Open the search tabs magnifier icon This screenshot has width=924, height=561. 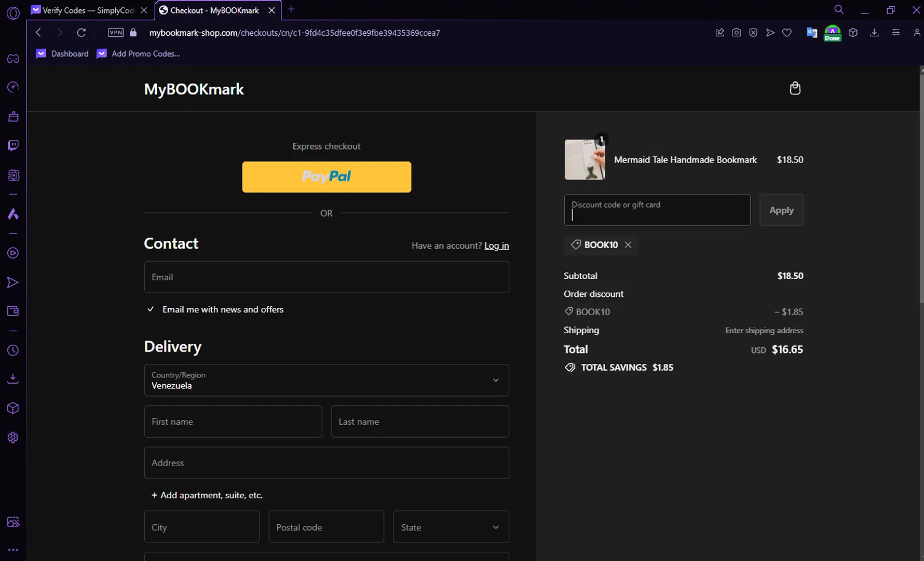pos(839,10)
